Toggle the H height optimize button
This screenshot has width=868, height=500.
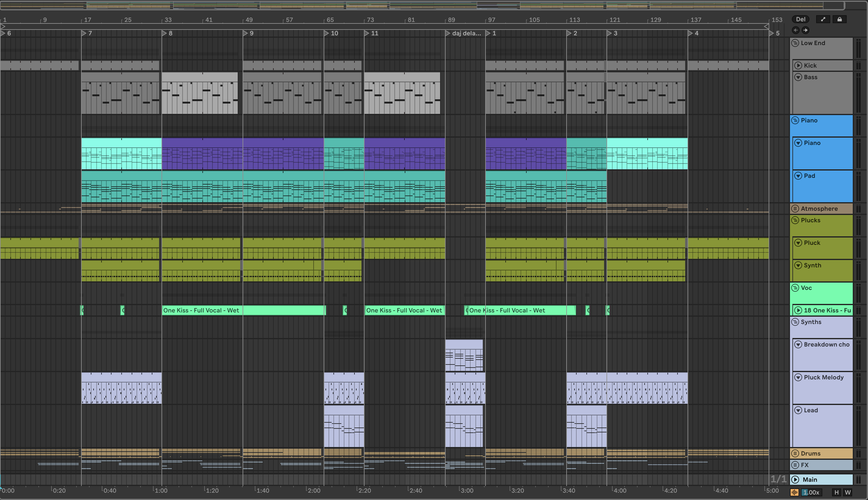point(836,492)
